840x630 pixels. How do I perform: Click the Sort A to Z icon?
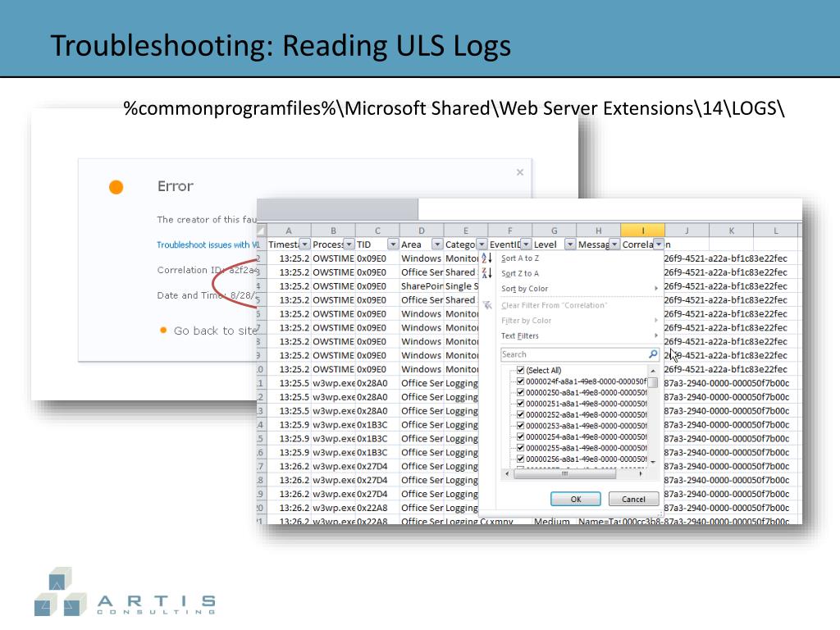coord(486,258)
